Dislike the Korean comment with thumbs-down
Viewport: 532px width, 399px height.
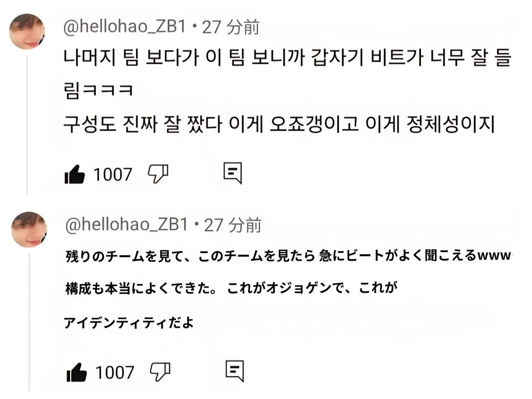coord(158,173)
